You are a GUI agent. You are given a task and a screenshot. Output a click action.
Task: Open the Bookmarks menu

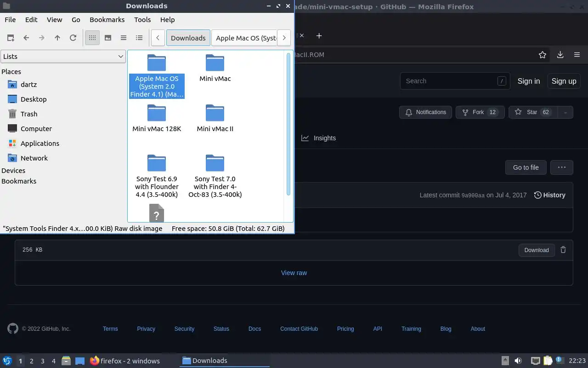[x=107, y=19]
